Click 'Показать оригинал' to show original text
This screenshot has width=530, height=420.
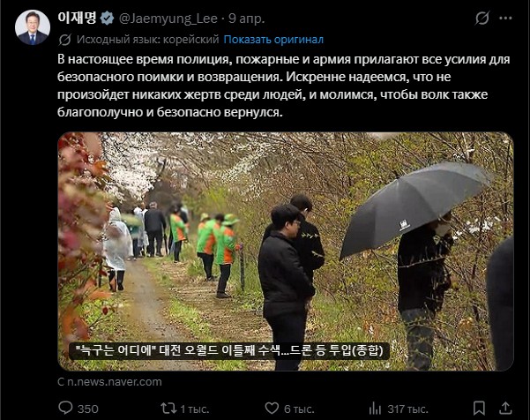(x=273, y=40)
